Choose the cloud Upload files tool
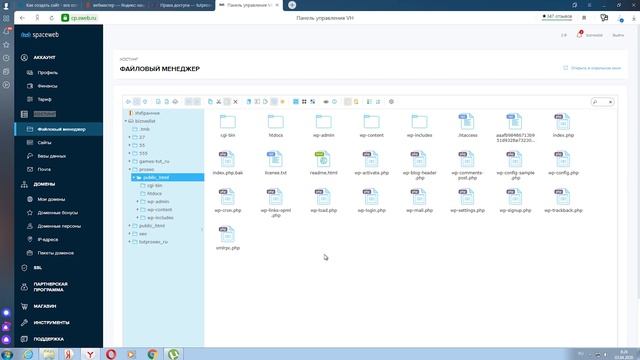This screenshot has width=640, height=360. point(175,102)
